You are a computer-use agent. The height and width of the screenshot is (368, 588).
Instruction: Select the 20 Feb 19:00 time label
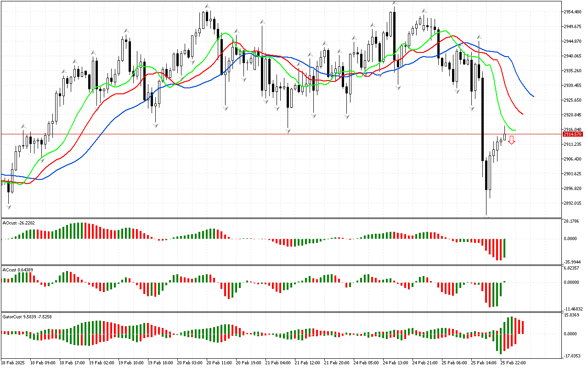248,363
